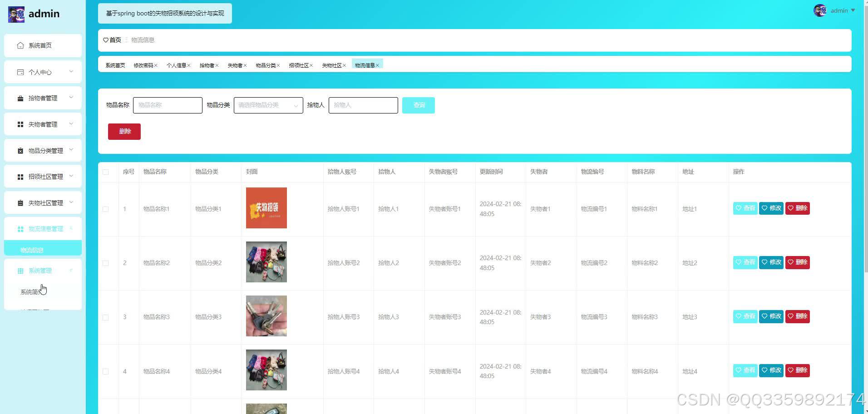Viewport: 868px width, 414px height.
Task: Select all rows with the header checkbox
Action: click(106, 172)
